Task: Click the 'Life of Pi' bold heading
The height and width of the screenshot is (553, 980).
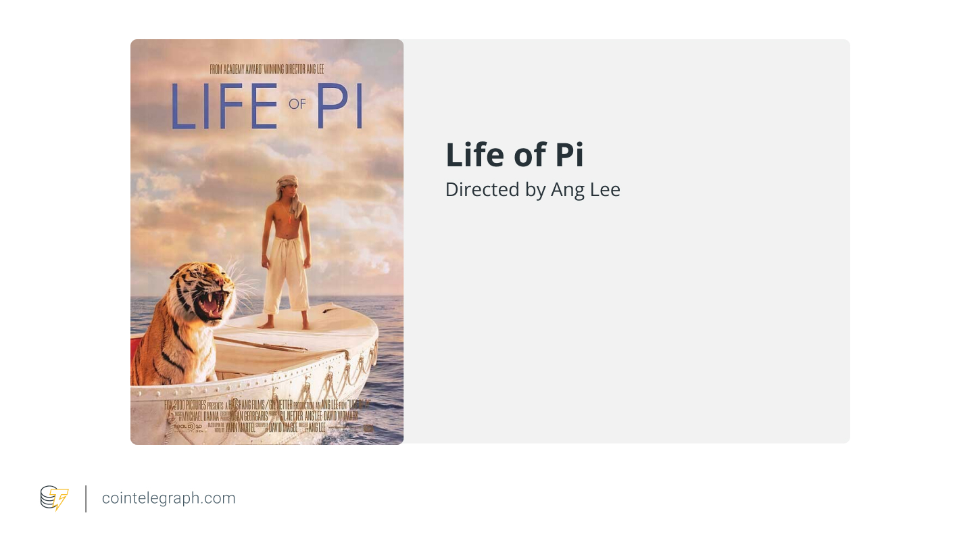Action: coord(514,155)
